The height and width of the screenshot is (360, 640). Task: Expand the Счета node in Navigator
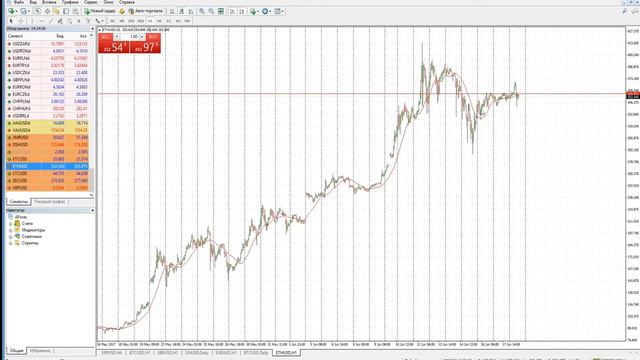(x=11, y=224)
